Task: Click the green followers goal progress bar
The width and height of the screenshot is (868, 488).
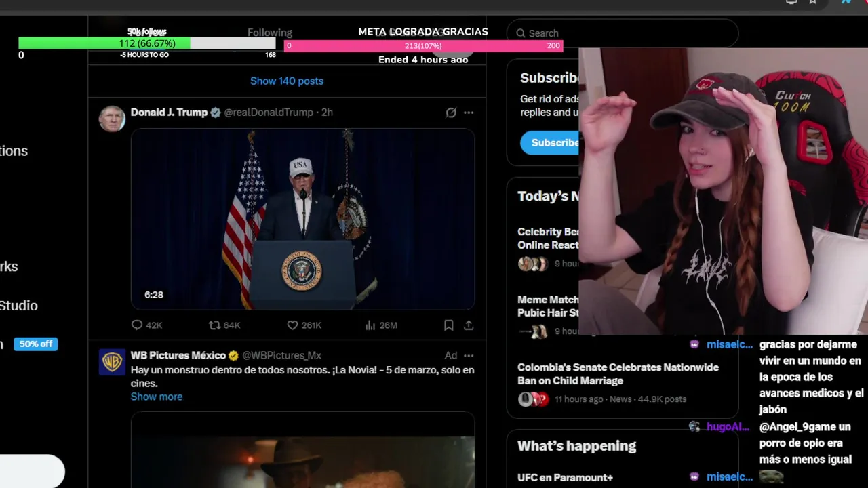Action: (147, 43)
